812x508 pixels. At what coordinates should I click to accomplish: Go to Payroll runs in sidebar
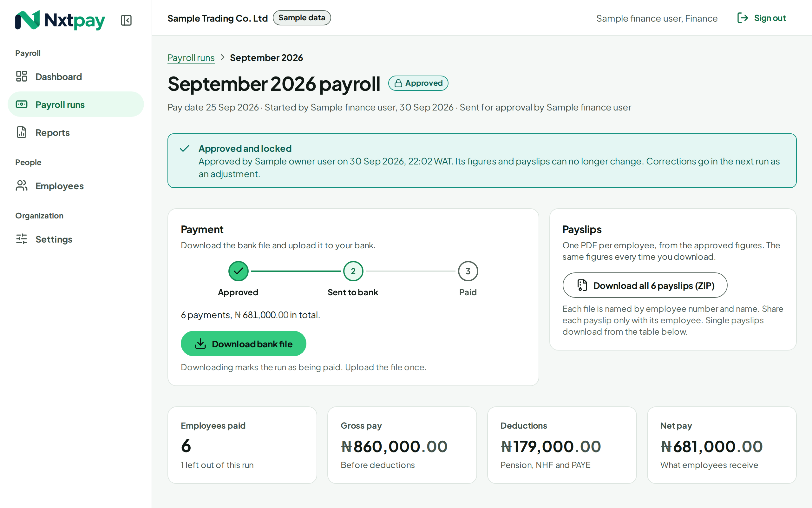pyautogui.click(x=75, y=104)
